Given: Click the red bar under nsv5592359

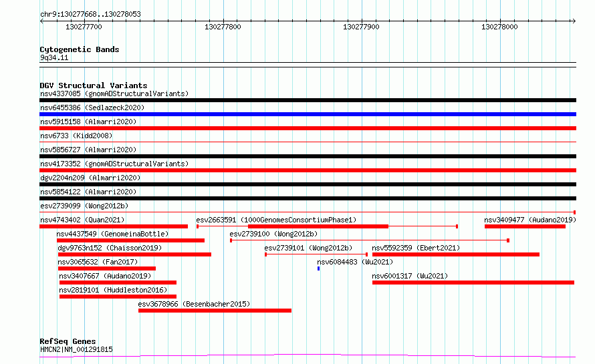Looking at the screenshot, I should 456,254.
